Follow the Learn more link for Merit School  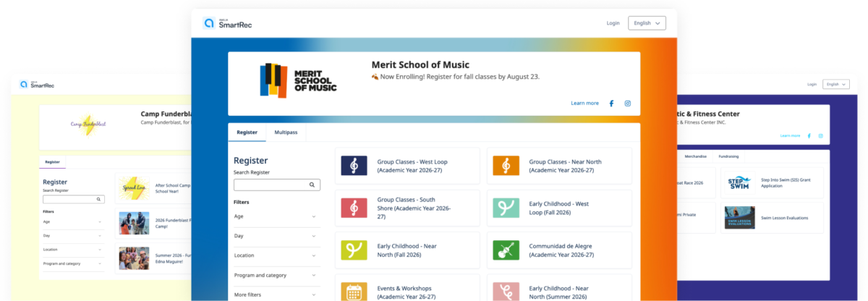tap(584, 103)
